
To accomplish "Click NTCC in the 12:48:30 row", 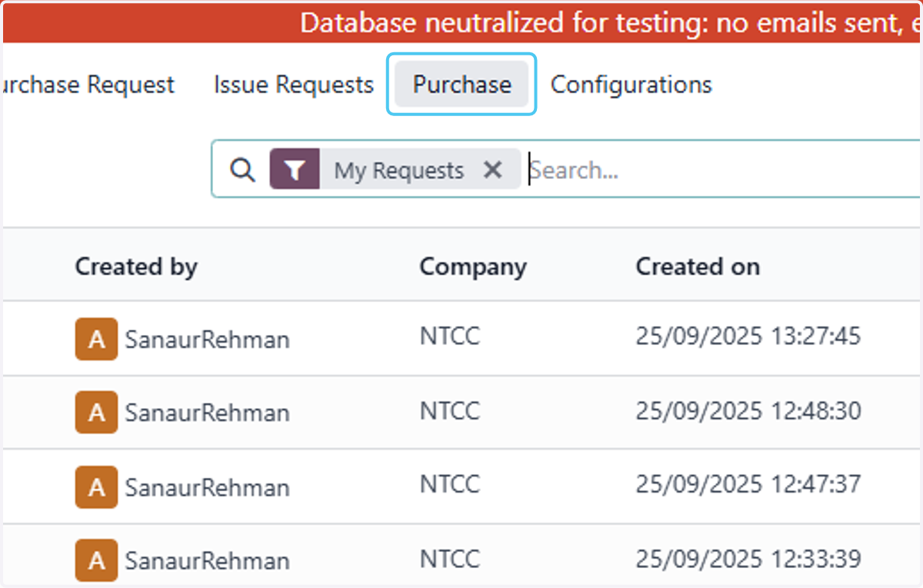I will point(450,411).
